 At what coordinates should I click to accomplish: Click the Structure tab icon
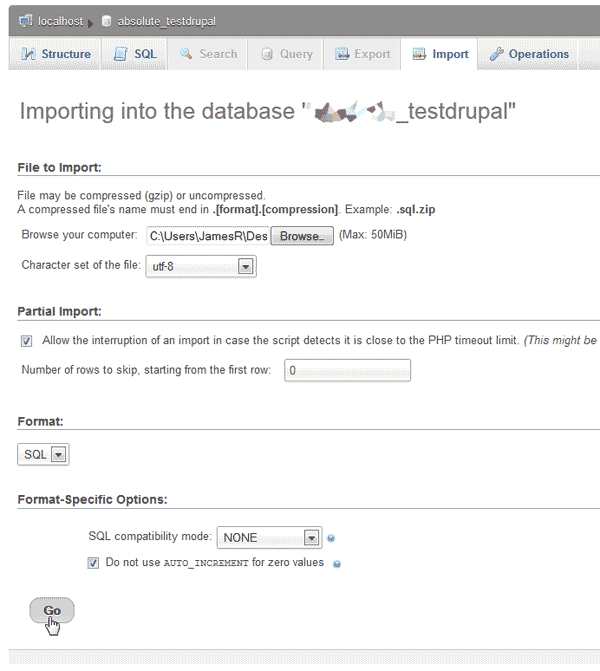tap(28, 54)
